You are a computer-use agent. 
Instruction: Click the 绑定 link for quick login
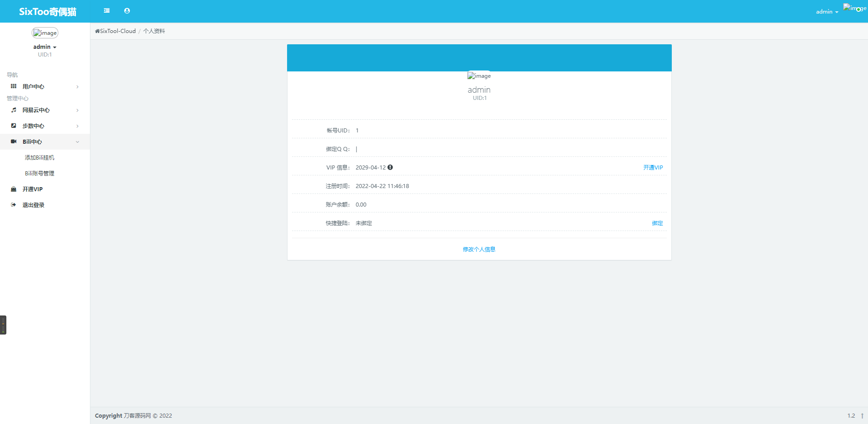[x=657, y=223]
